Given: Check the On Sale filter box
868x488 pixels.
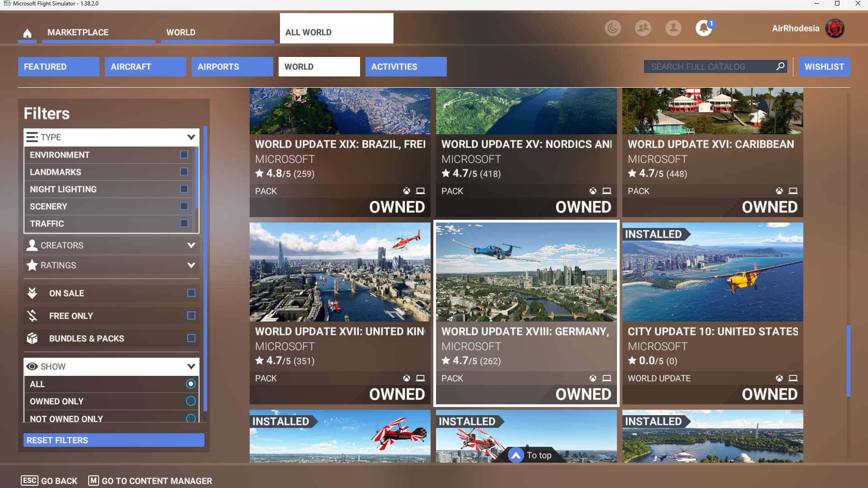Looking at the screenshot, I should [191, 293].
